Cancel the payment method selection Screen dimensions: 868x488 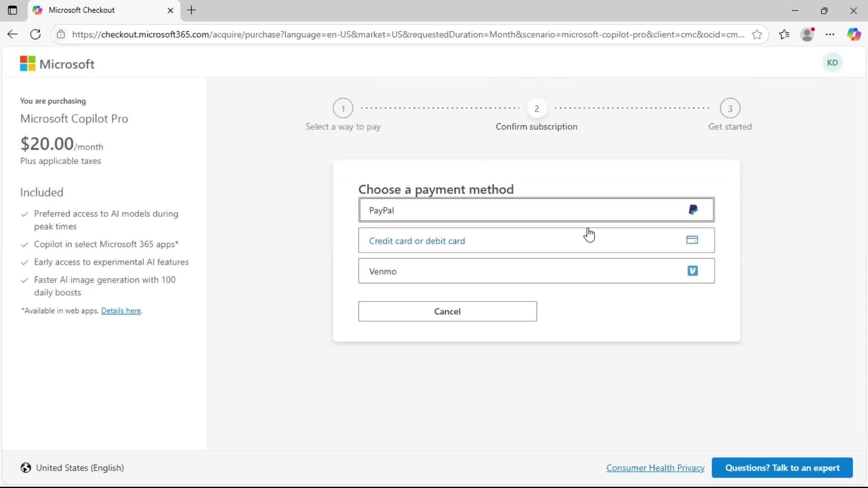click(448, 311)
